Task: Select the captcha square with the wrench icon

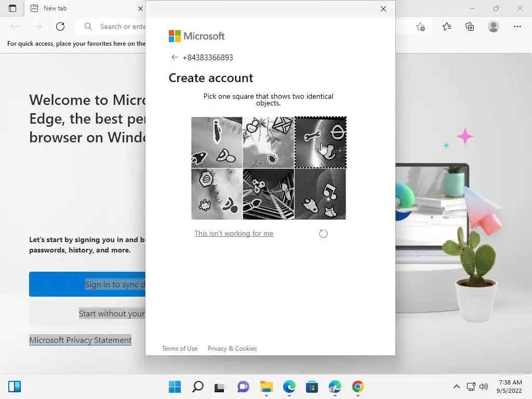Action: (x=320, y=142)
